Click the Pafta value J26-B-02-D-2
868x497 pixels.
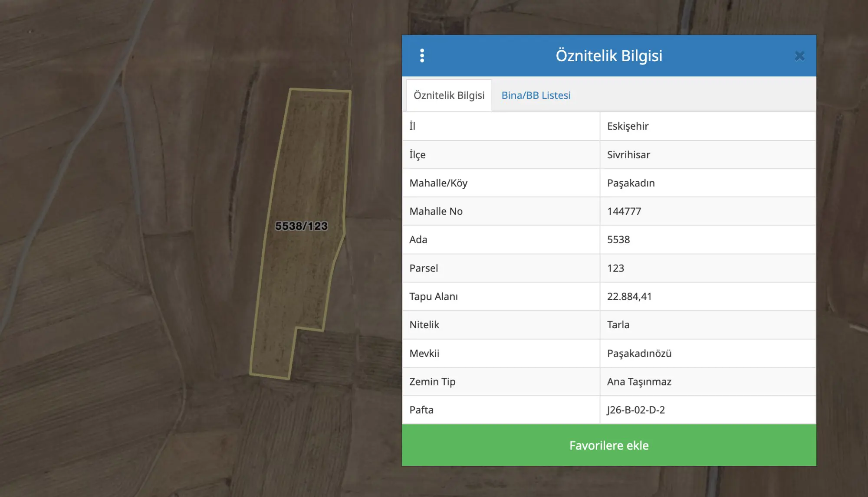(636, 410)
